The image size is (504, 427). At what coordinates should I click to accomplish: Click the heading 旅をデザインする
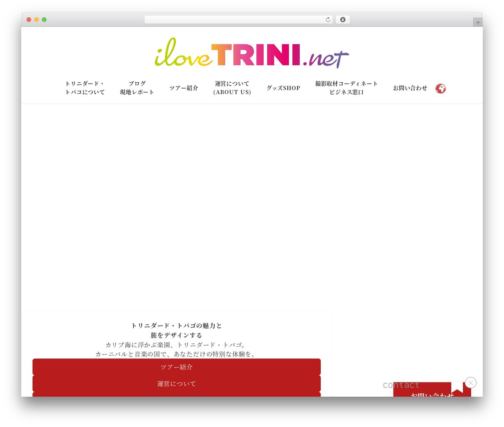click(176, 335)
